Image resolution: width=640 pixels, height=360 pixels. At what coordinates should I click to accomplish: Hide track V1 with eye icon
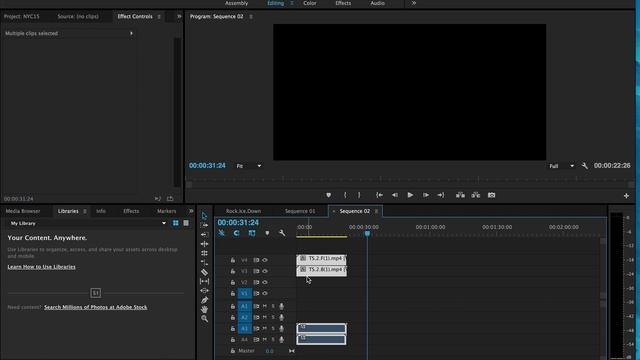pyautogui.click(x=265, y=293)
